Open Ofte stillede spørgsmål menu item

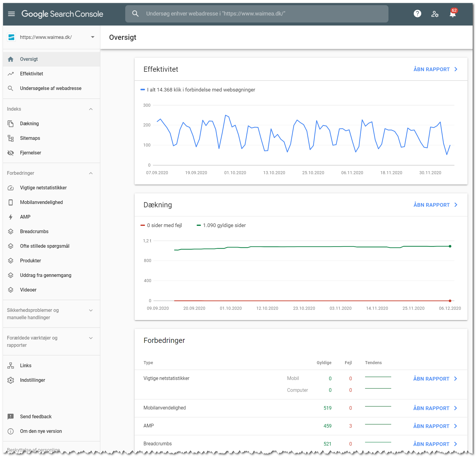click(x=51, y=246)
